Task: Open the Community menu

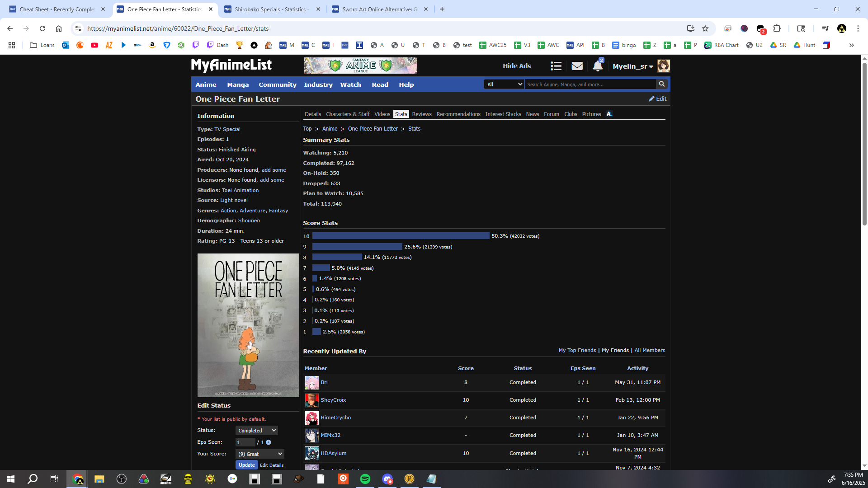Action: [277, 84]
